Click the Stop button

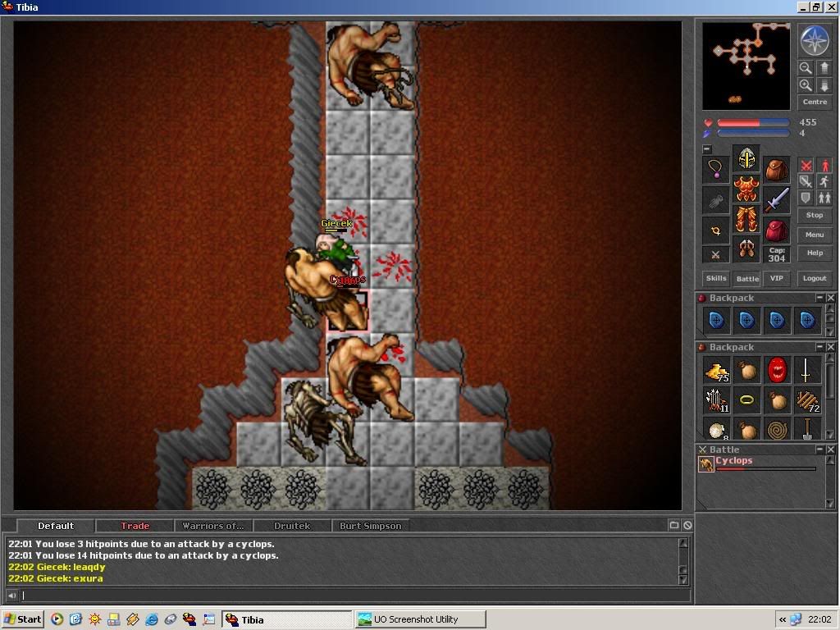pos(815,216)
